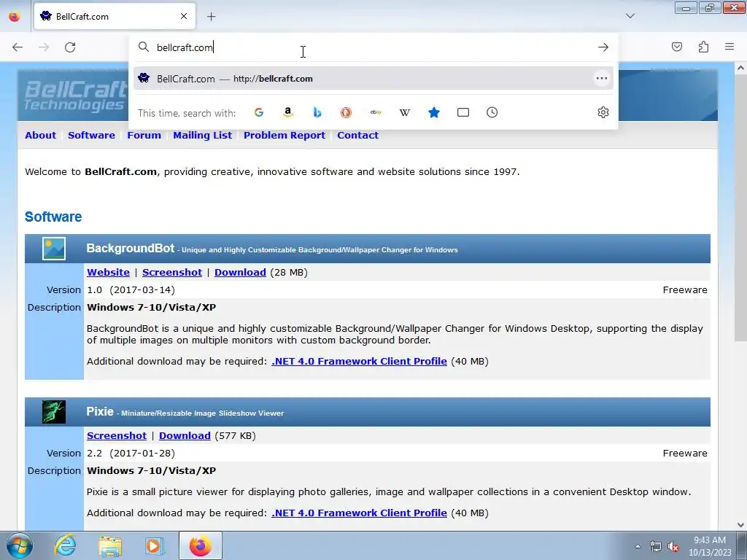The height and width of the screenshot is (560, 747).
Task: Click in the address bar text field
Action: tap(371, 47)
